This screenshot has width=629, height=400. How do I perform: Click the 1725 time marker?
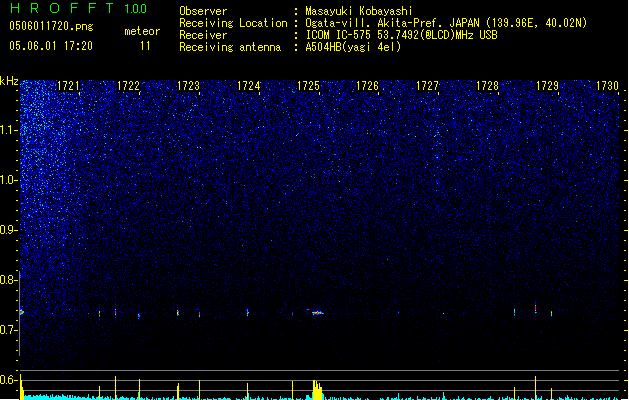click(x=308, y=86)
